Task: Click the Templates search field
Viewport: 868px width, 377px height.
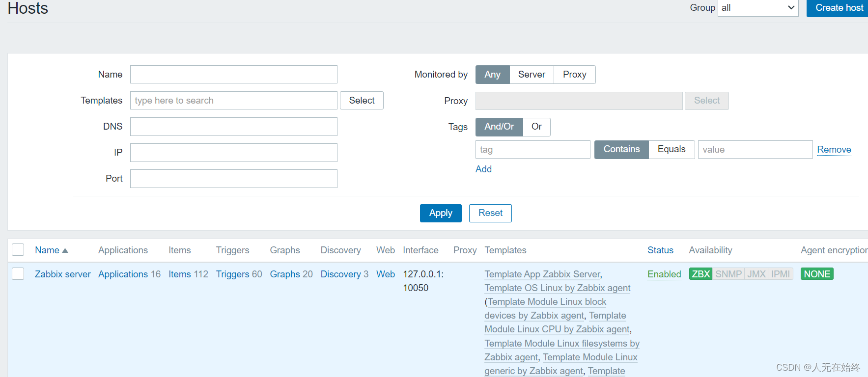Action: tap(234, 101)
